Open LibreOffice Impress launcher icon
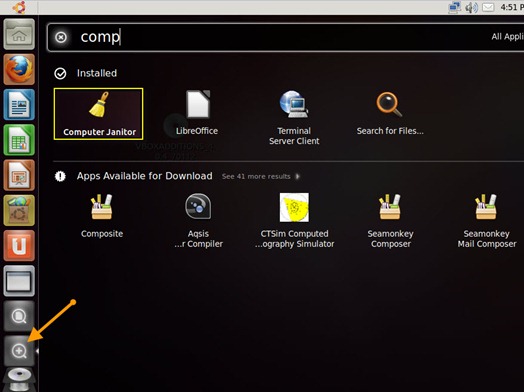524x392 pixels. (x=19, y=175)
